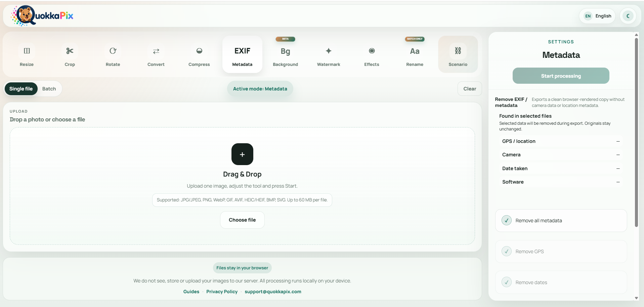Click the settings panel scrollbar
Viewport: 644px width, 307px height.
(636, 132)
